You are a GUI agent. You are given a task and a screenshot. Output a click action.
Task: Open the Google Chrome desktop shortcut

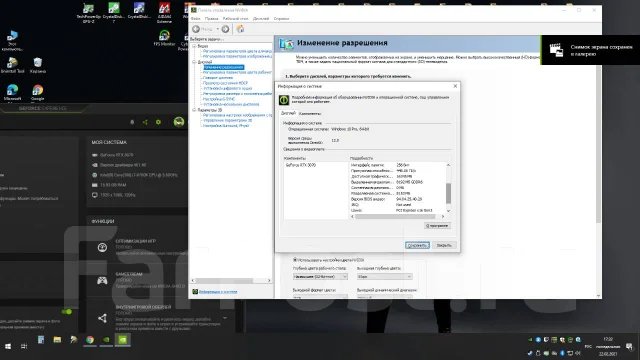(x=38, y=92)
